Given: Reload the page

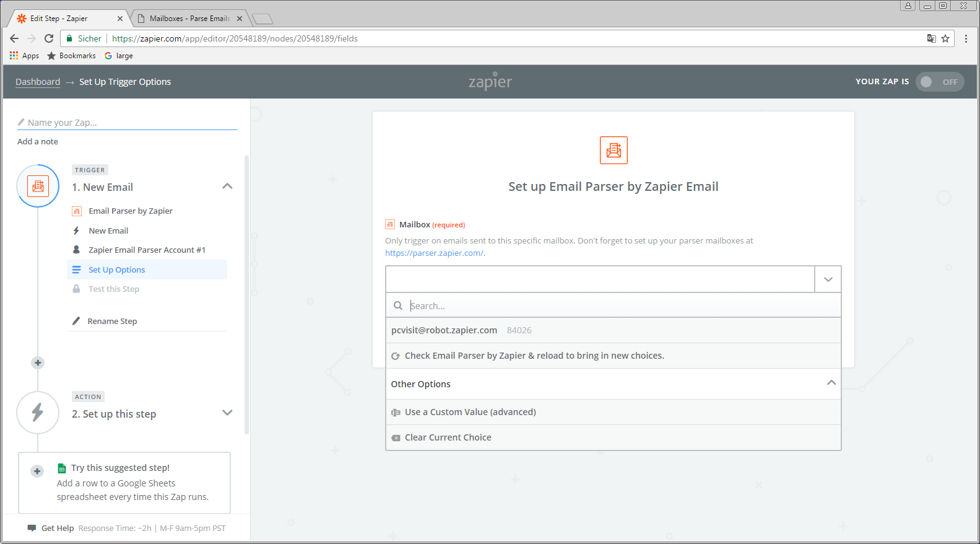Looking at the screenshot, I should (49, 38).
